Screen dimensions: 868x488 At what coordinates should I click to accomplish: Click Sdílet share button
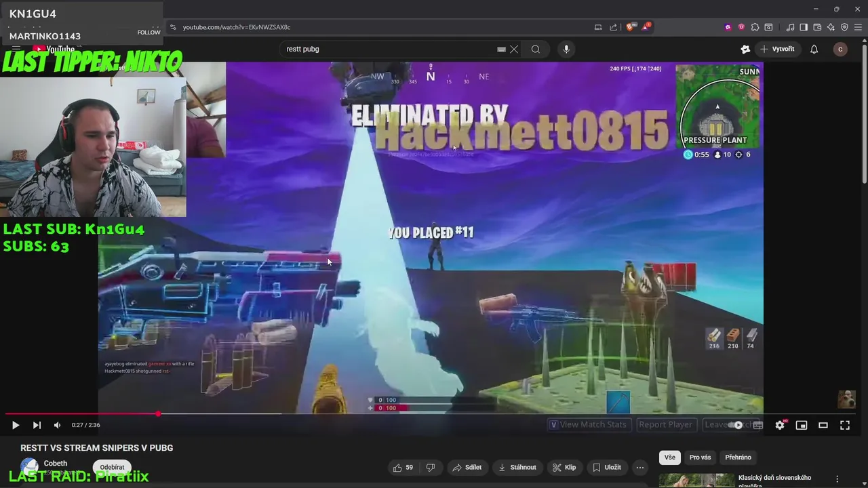point(467,467)
